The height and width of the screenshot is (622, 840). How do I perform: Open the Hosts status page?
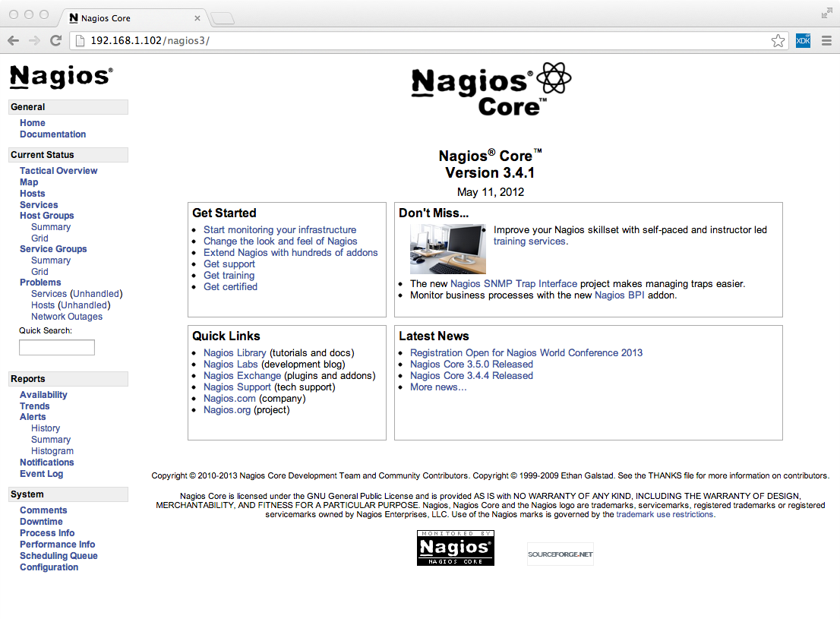(33, 194)
